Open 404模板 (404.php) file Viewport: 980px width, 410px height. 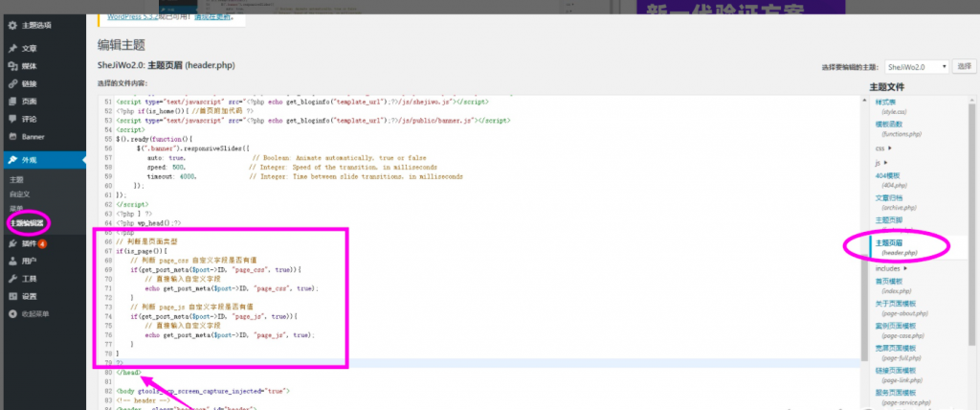(890, 180)
